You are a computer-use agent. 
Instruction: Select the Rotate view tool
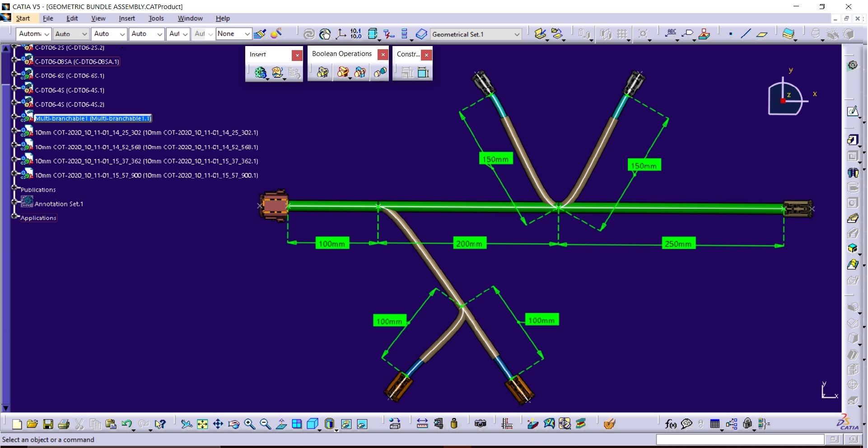[x=233, y=424]
